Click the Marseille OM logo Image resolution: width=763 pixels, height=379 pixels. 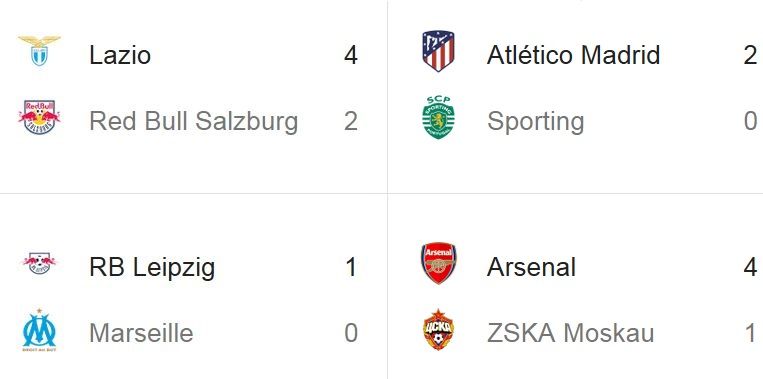click(x=39, y=330)
